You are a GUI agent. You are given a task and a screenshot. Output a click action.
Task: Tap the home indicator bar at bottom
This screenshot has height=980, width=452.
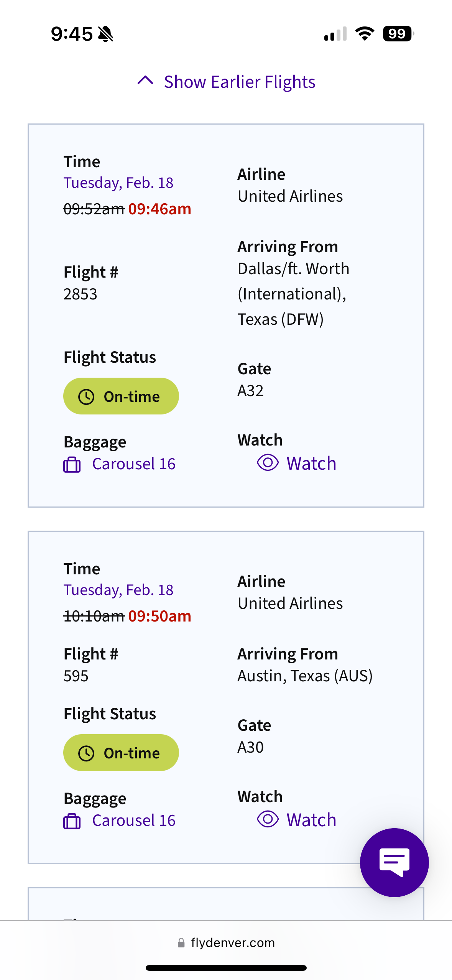point(226,968)
